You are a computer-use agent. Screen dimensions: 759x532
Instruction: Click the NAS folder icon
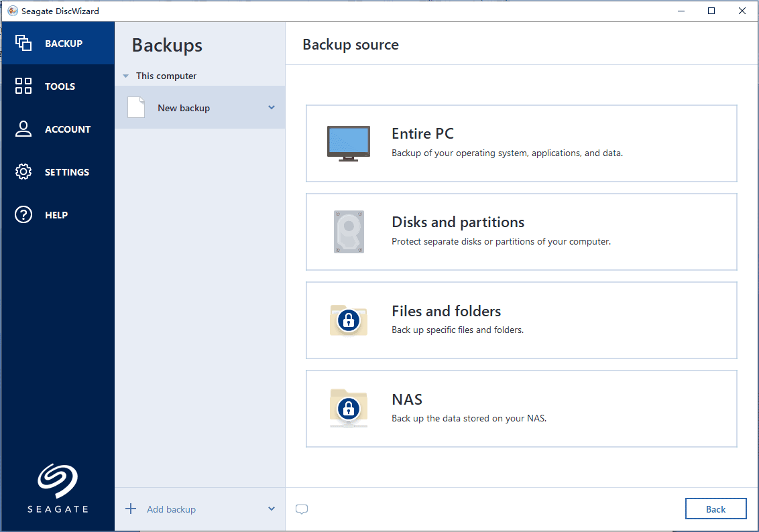pyautogui.click(x=348, y=408)
